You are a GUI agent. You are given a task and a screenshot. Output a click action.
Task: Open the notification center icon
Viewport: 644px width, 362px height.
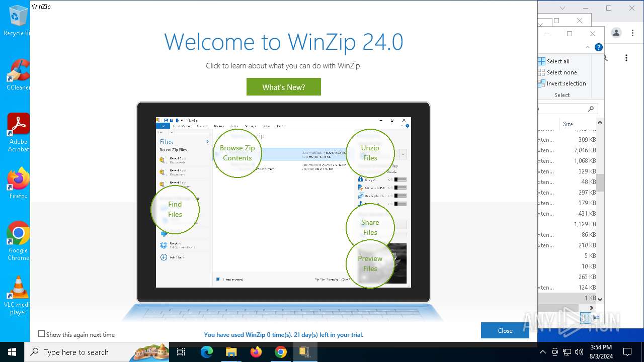tap(627, 352)
